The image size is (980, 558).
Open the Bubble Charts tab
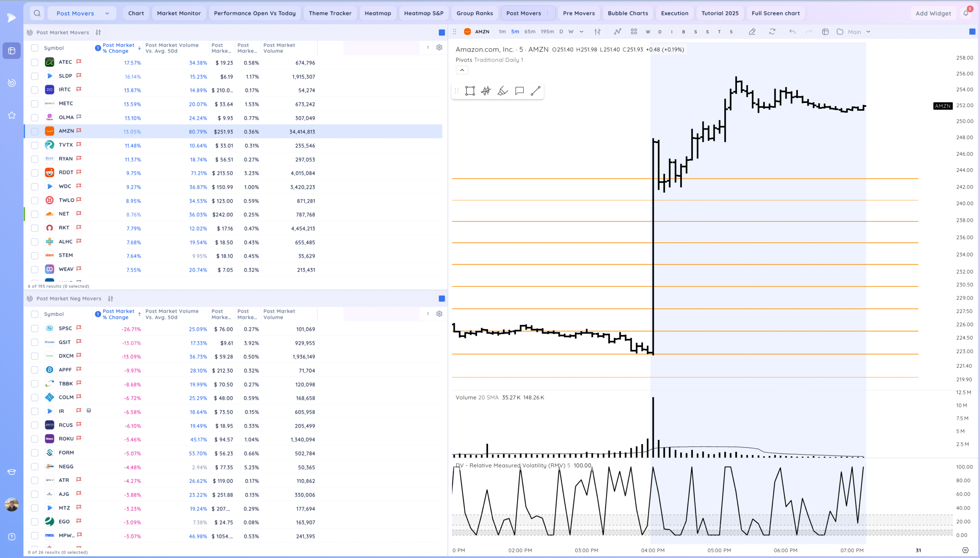coord(627,13)
